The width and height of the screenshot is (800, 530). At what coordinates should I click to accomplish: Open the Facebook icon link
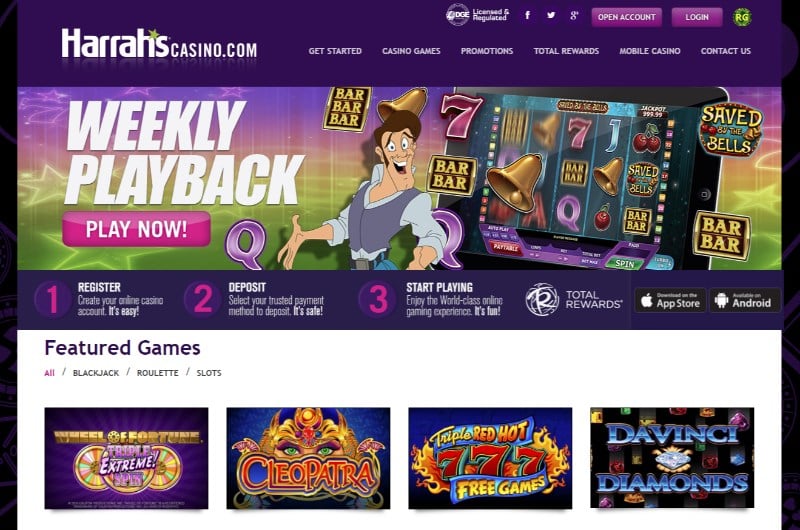(528, 15)
